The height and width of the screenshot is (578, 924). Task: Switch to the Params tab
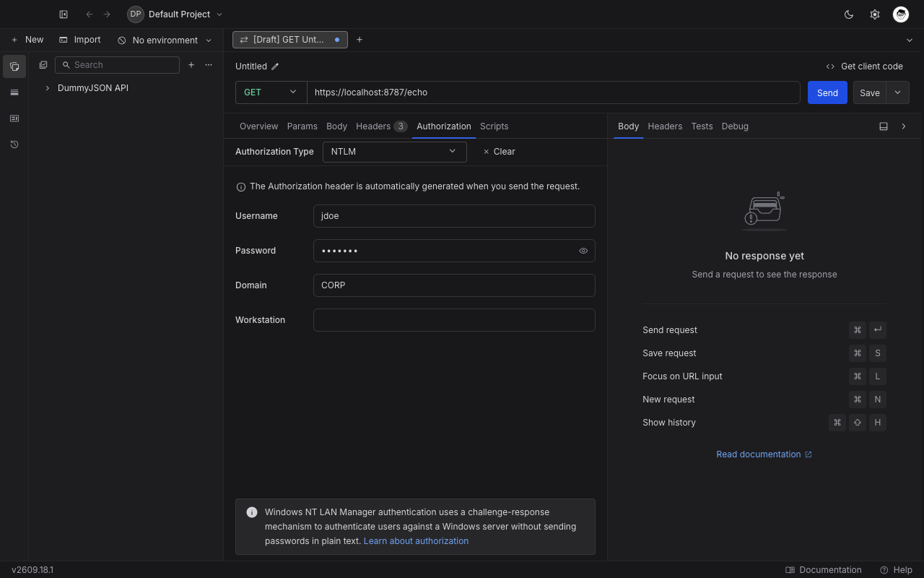click(302, 126)
